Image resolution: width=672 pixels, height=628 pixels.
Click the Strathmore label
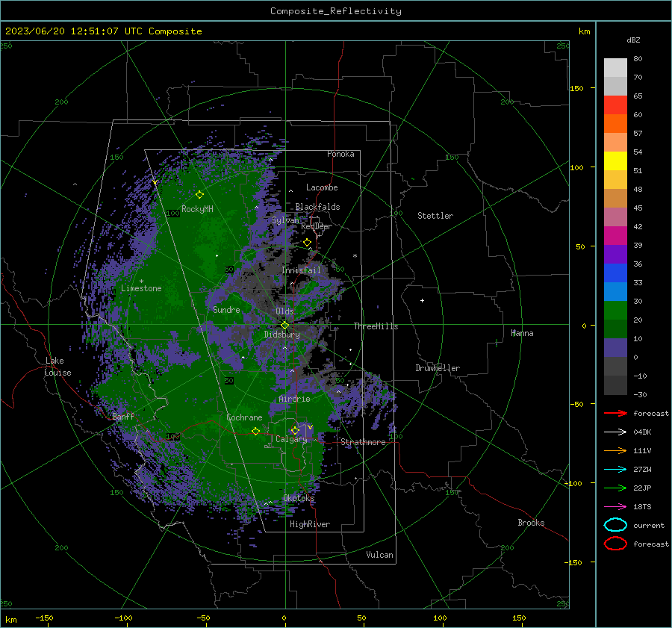[363, 442]
